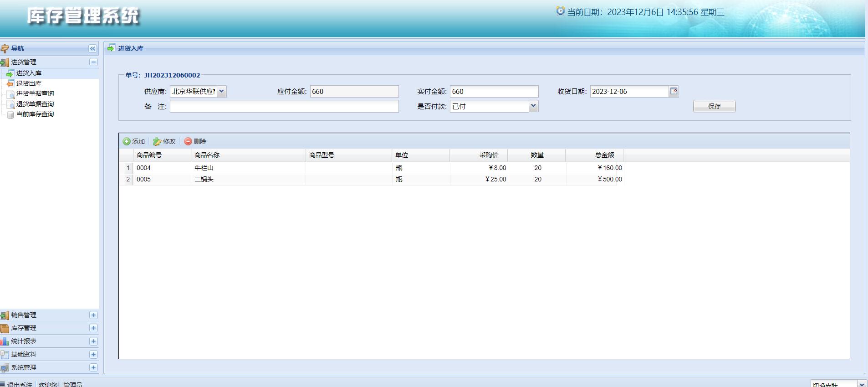Focus the 应付金额 input field
The image size is (868, 387).
point(354,91)
